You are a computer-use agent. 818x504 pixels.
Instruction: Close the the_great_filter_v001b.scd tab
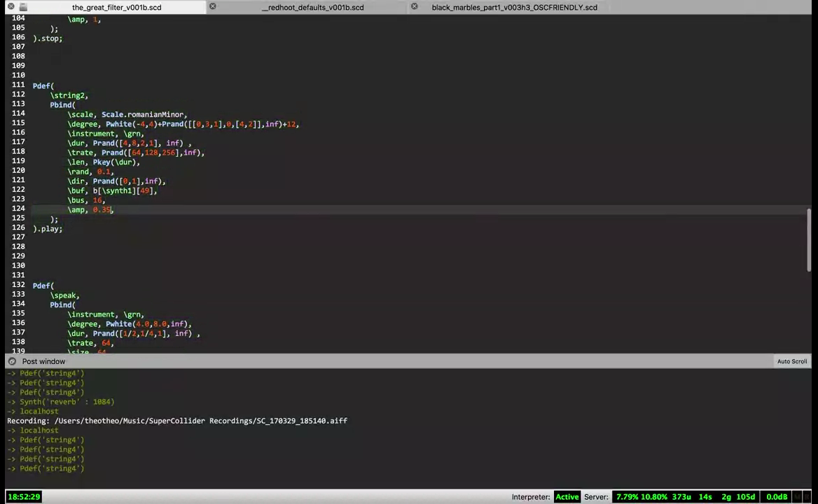point(11,7)
